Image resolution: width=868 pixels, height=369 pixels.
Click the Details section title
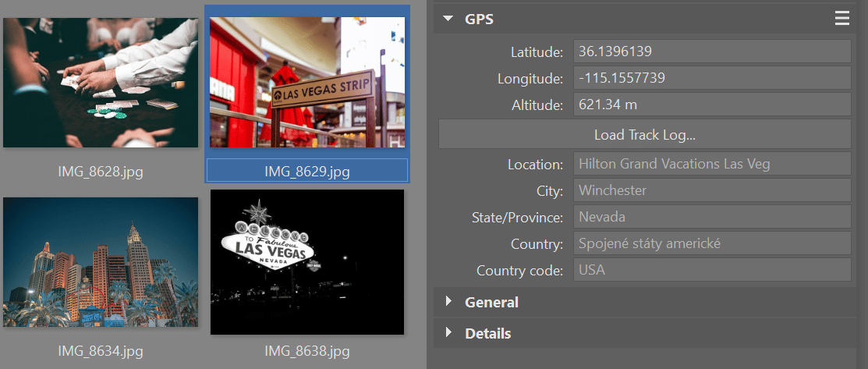tap(488, 334)
